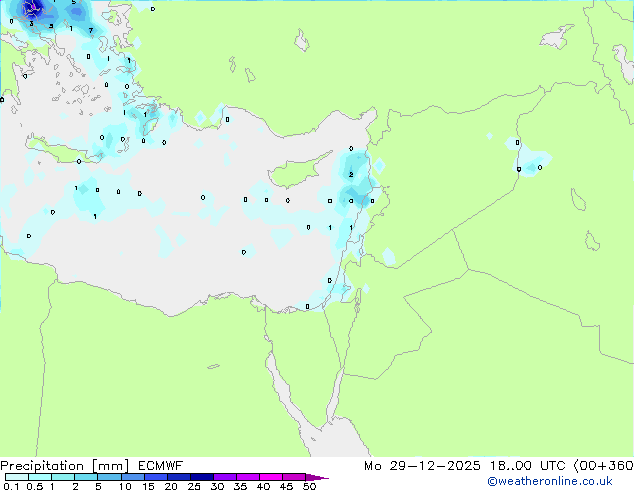Click the over-50 purple legend arrow
This screenshot has height=490, width=634.
pos(317,478)
